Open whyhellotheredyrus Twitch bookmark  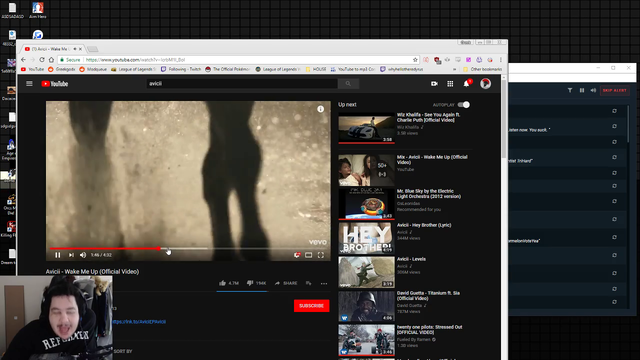click(x=402, y=69)
